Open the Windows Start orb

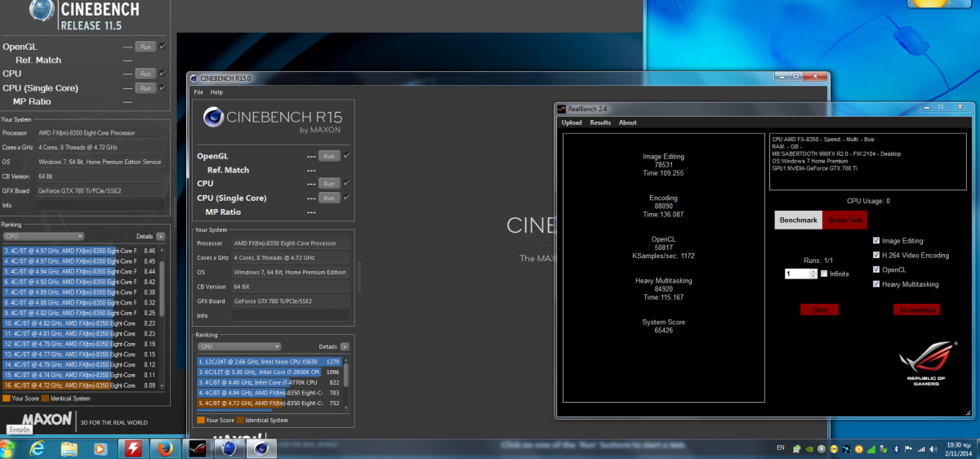tap(7, 448)
